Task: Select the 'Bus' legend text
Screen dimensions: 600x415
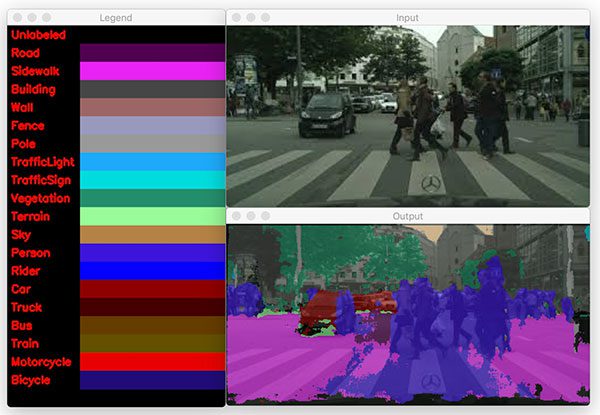Action: [x=21, y=325]
